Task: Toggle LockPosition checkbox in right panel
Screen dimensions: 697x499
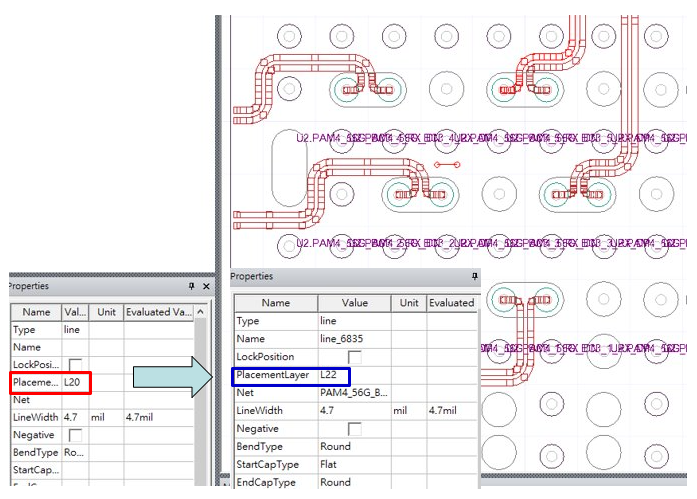Action: tap(355, 357)
